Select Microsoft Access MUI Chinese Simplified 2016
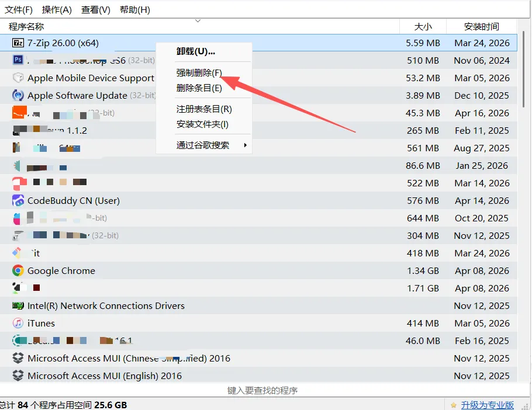 [x=258, y=358]
